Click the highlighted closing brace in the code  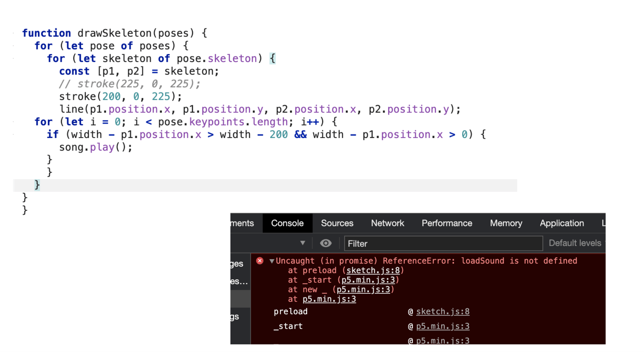point(36,184)
